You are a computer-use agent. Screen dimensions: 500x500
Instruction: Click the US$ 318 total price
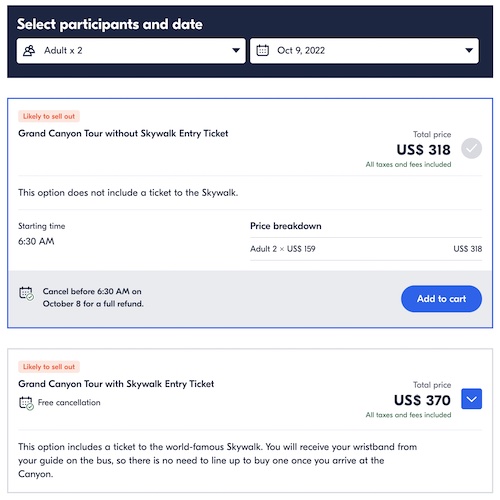[423, 150]
